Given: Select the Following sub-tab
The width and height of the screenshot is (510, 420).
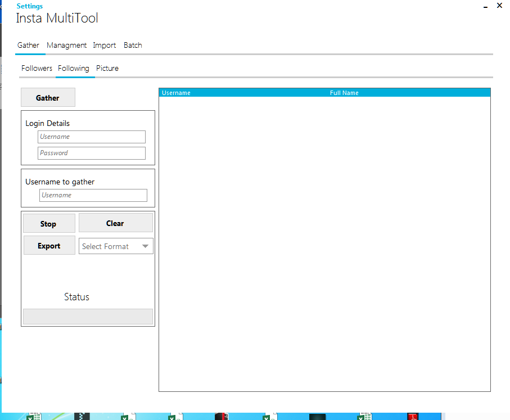Looking at the screenshot, I should coord(74,69).
